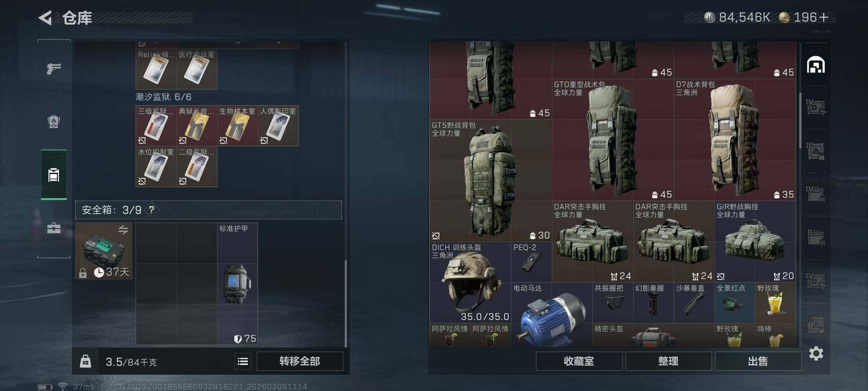Screen dimensions: 868x391
Task: Open the weapons category pistol icon
Action: [x=54, y=68]
